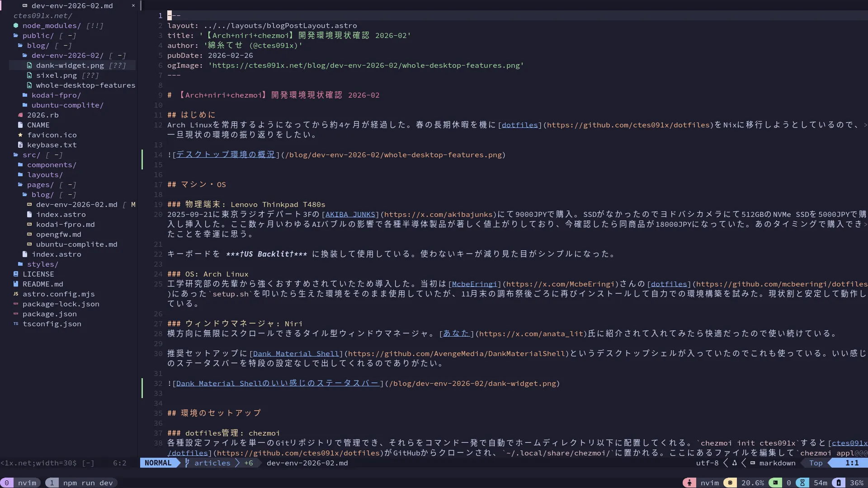This screenshot has height=488, width=868.
Task: Click the Top scroll position indicator in statusline
Action: [x=815, y=463]
